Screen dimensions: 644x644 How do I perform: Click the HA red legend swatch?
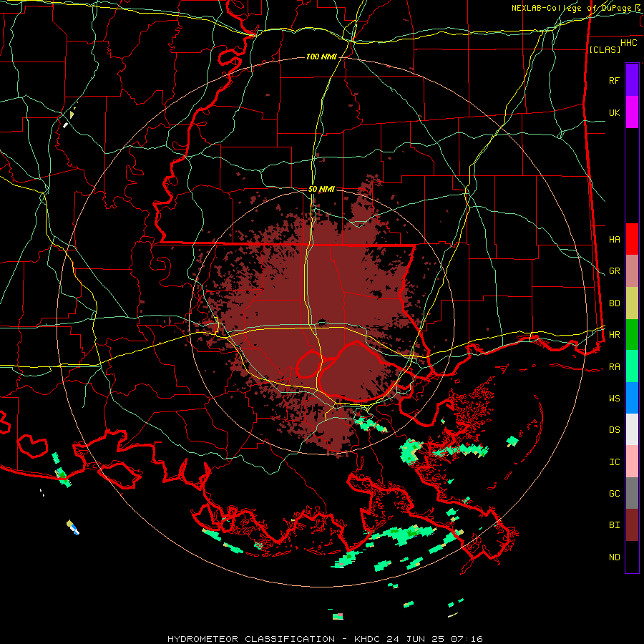coord(632,239)
